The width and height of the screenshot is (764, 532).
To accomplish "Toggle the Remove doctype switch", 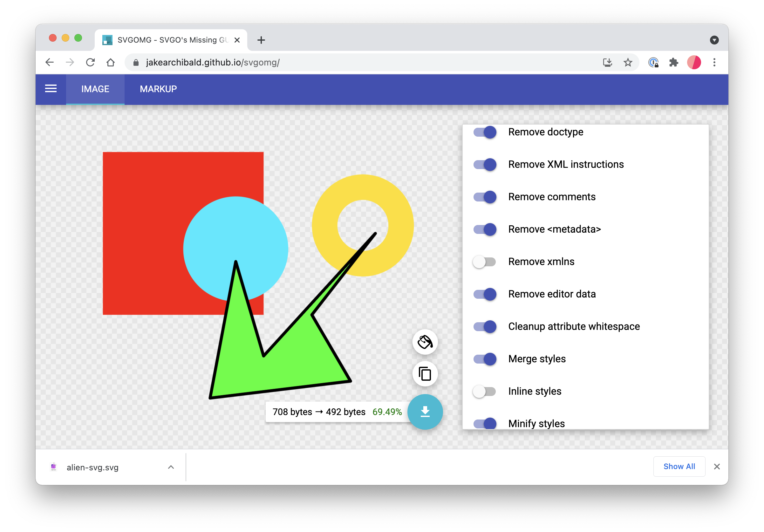I will [484, 132].
